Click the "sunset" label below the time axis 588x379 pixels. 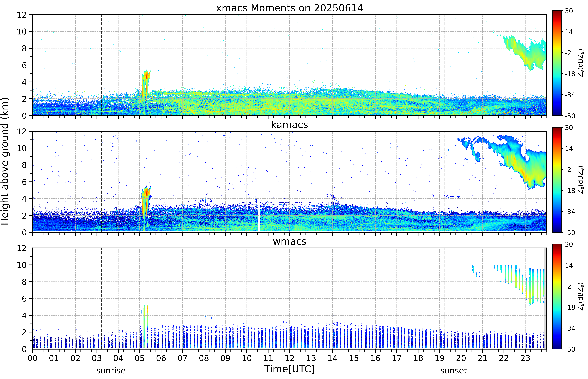click(454, 371)
